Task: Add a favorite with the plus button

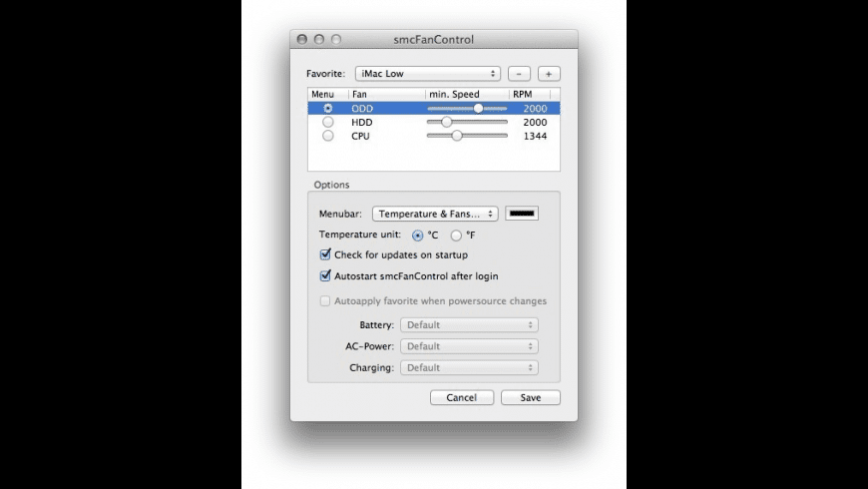Action: (549, 74)
